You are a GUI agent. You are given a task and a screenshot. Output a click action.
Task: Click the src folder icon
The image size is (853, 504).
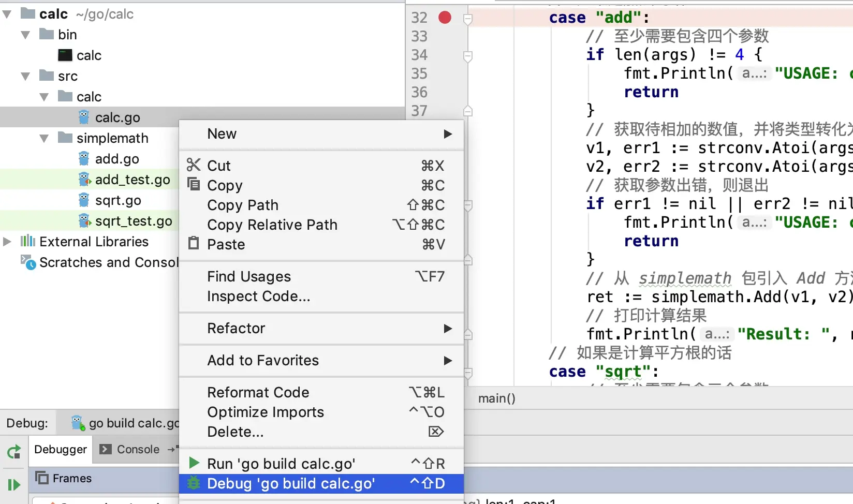pyautogui.click(x=47, y=76)
